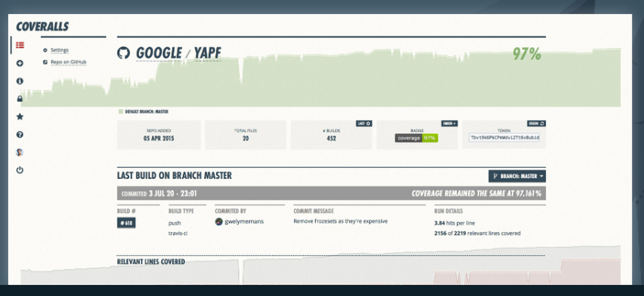Click 'COVERAGE REMAINED THE SAME AT 97.161%' text
The width and height of the screenshot is (644, 296).
[x=477, y=193]
